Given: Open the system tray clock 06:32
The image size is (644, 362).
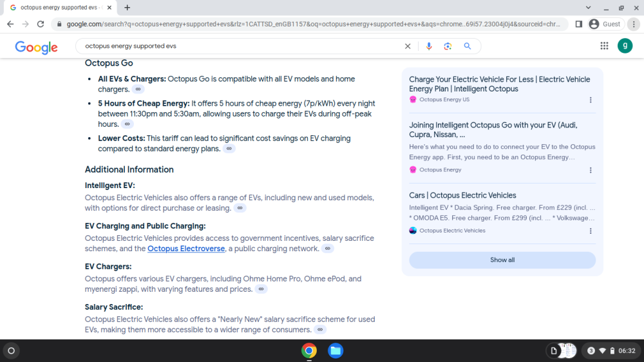Looking at the screenshot, I should pos(627,351).
